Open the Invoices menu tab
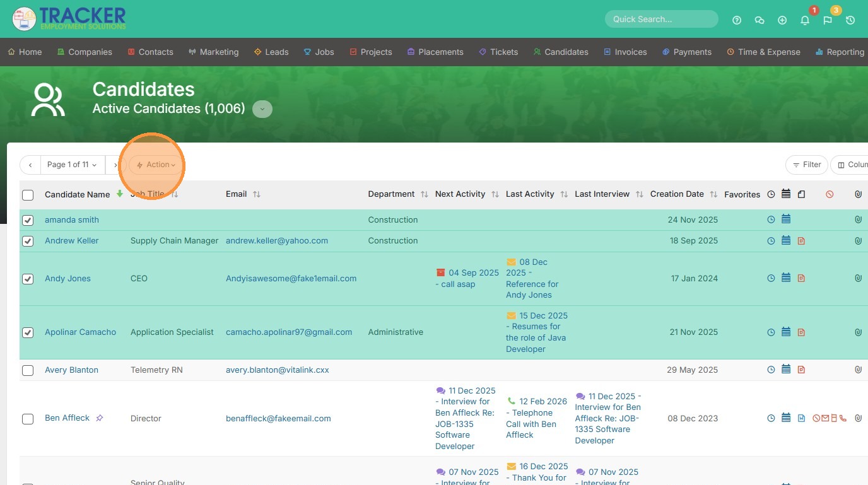 625,52
